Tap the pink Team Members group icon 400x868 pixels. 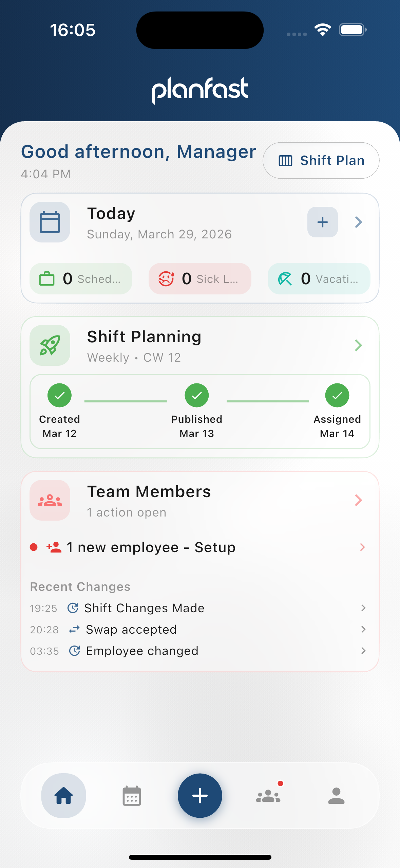click(x=50, y=500)
